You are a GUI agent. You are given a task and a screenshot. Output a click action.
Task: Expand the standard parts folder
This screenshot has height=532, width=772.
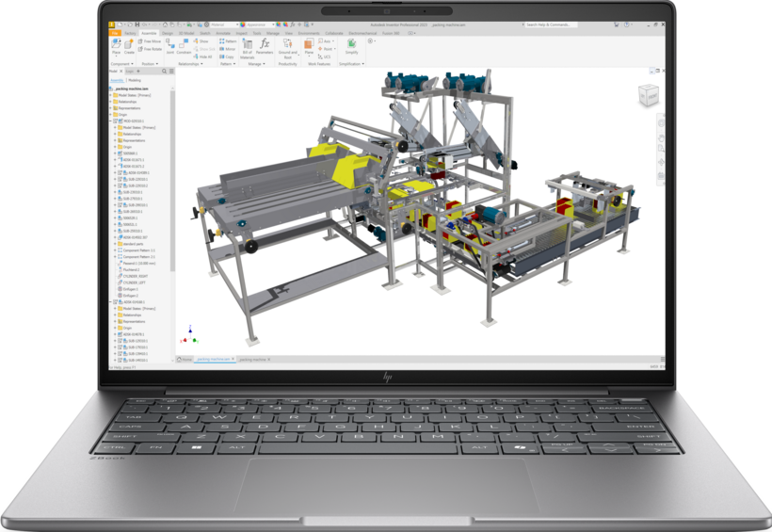pyautogui.click(x=115, y=244)
